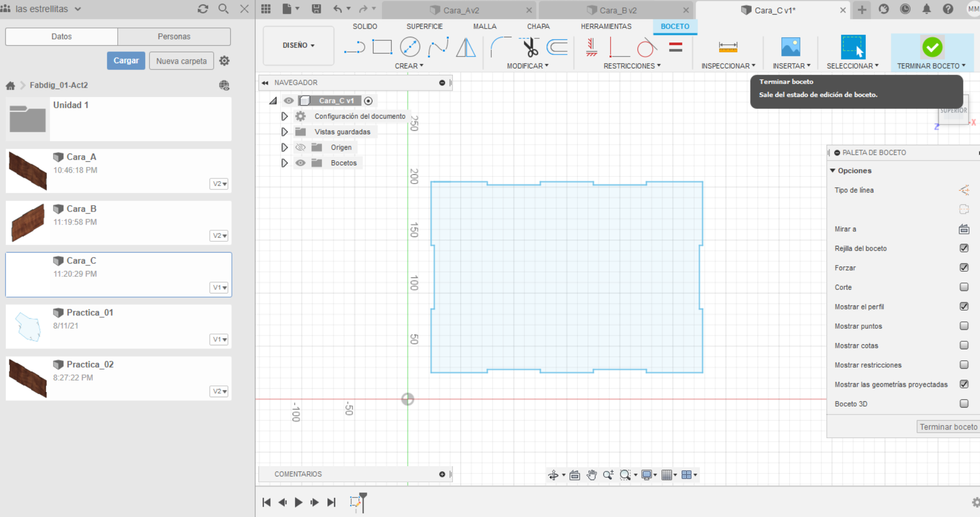Select the Spline sketch tool

point(438,47)
